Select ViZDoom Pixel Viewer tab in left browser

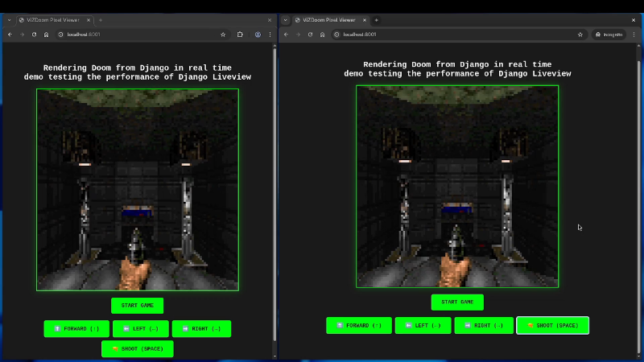point(52,20)
